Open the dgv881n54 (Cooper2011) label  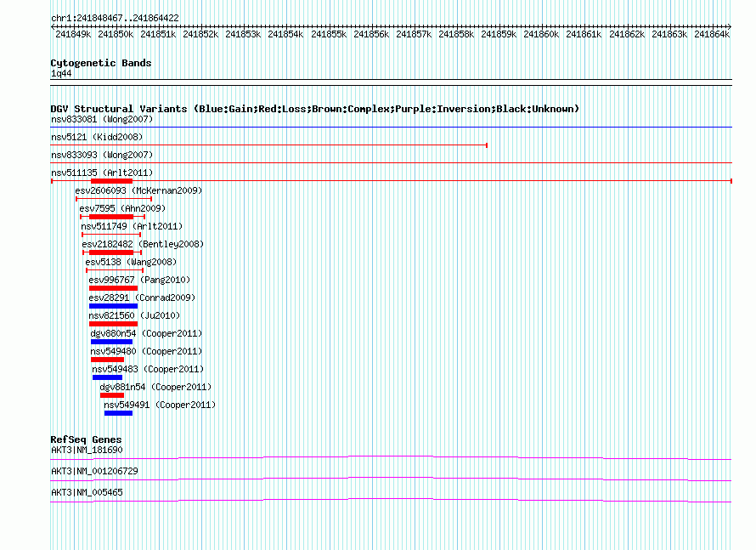coord(155,387)
